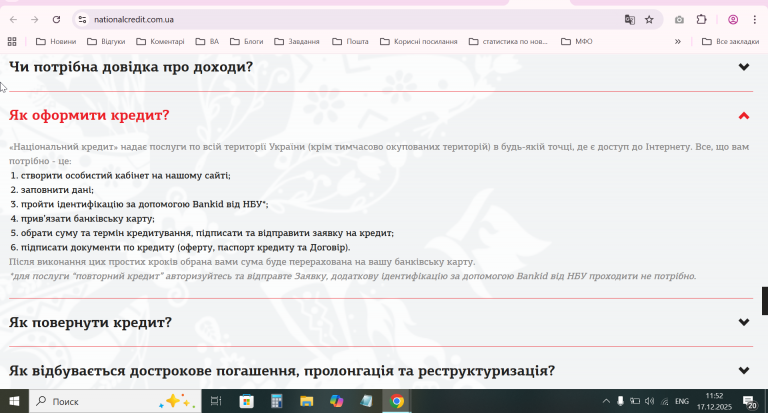This screenshot has height=413, width=768.
Task: Click step 1 text створити особистий кабінет
Action: pyautogui.click(x=125, y=175)
